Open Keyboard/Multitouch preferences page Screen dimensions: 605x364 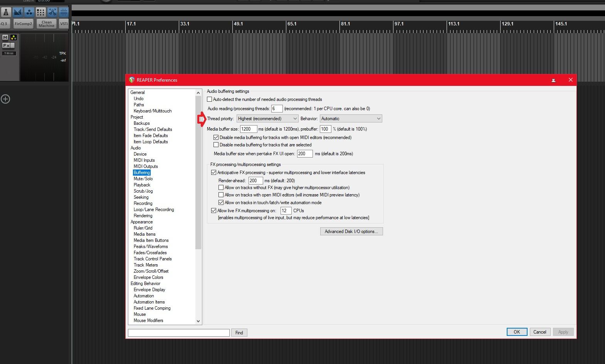pos(153,111)
